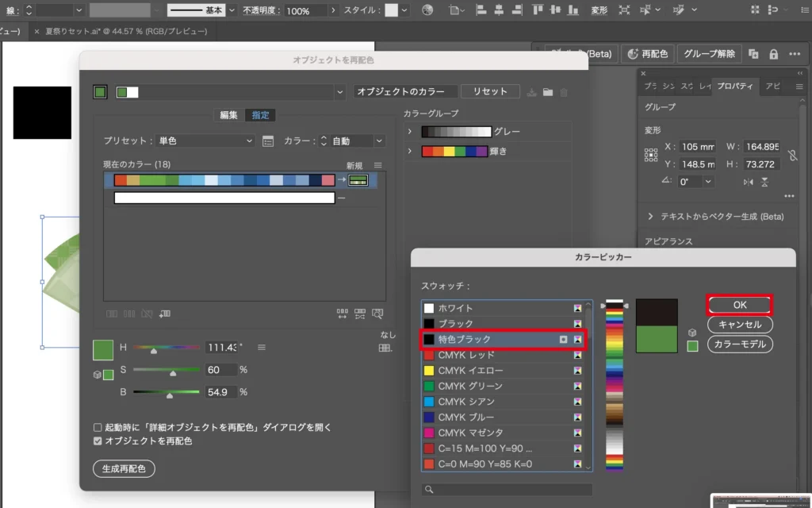The width and height of the screenshot is (812, 508).
Task: Click the recolor artwork globe icon in control bar
Action: coord(427,10)
